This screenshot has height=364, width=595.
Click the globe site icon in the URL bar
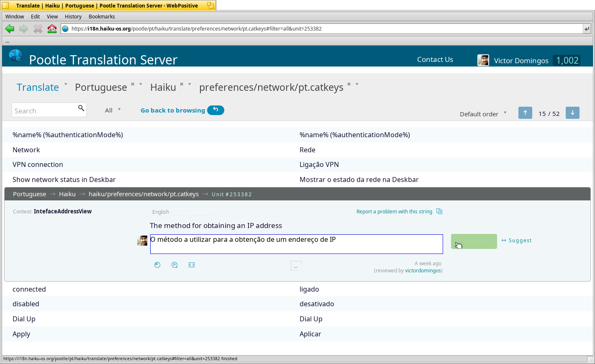65,29
